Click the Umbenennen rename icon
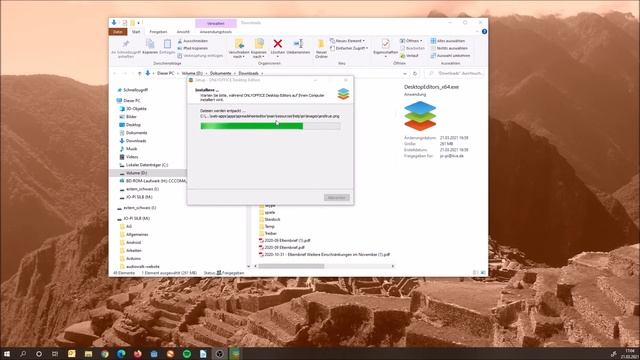This screenshot has width=640, height=360. (298, 44)
